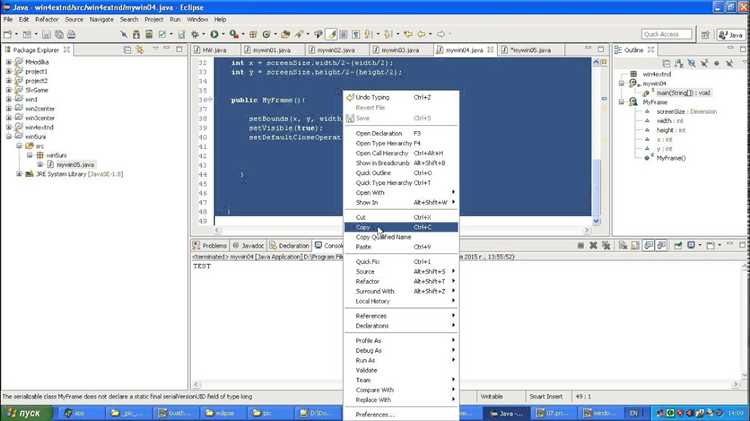
Task: Click the Sort icon in Outline toolbar
Action: (x=679, y=63)
